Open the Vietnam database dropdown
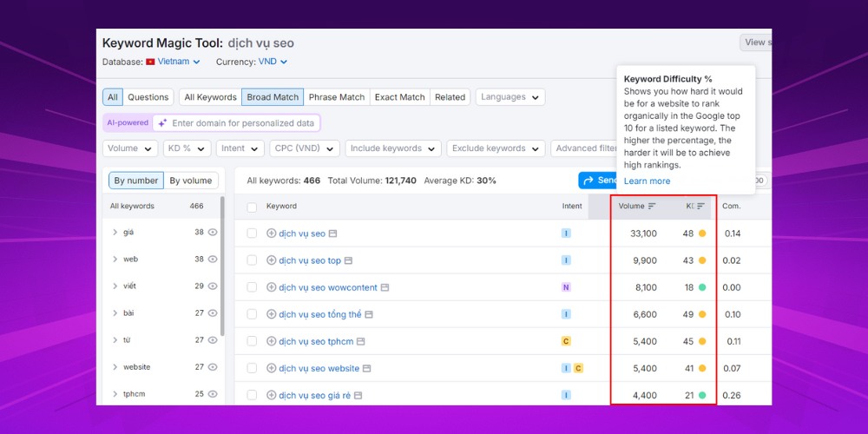The height and width of the screenshot is (434, 868). click(x=179, y=62)
